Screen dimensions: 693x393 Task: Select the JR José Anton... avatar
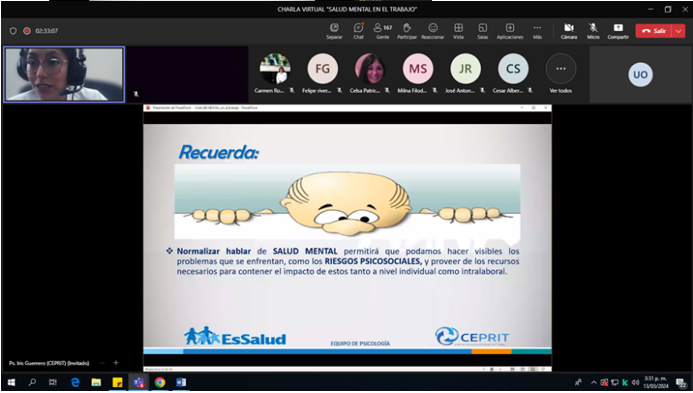465,69
